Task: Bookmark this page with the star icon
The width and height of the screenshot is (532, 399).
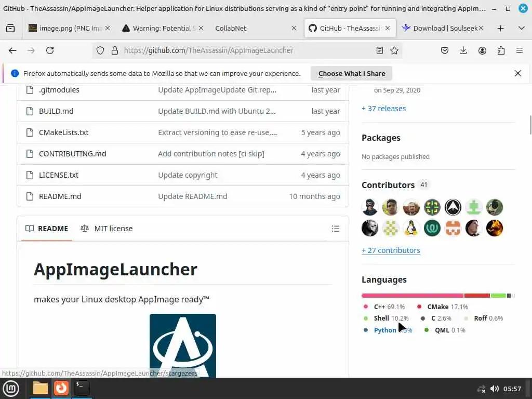Action: pyautogui.click(x=394, y=50)
